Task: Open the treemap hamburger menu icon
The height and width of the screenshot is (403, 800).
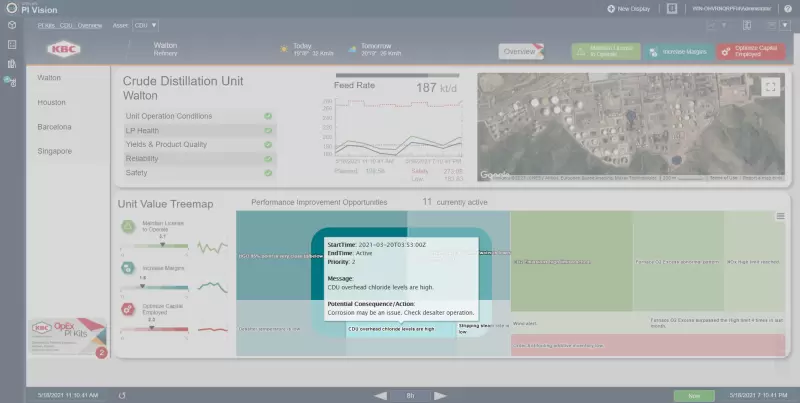Action: pyautogui.click(x=780, y=216)
